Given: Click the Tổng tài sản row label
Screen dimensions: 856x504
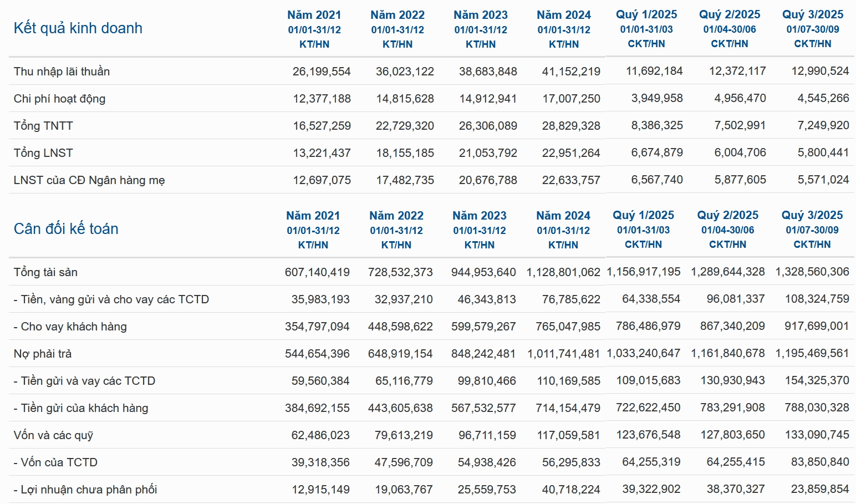Looking at the screenshot, I should pos(45,272).
